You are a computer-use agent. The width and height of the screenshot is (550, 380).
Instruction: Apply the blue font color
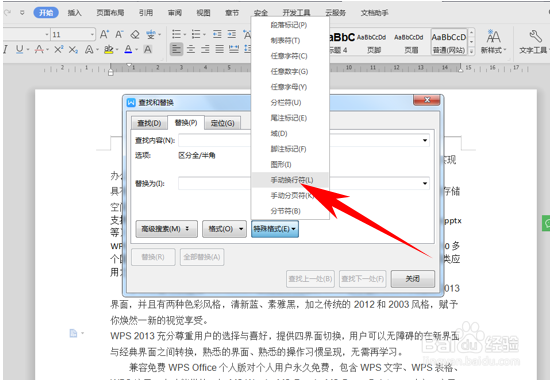(x=128, y=49)
